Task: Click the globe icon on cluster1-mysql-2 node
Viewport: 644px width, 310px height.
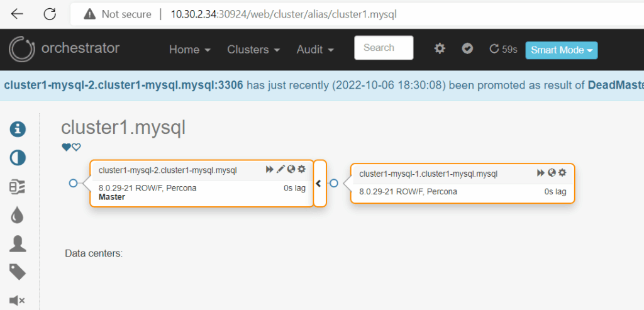Action: click(x=291, y=169)
